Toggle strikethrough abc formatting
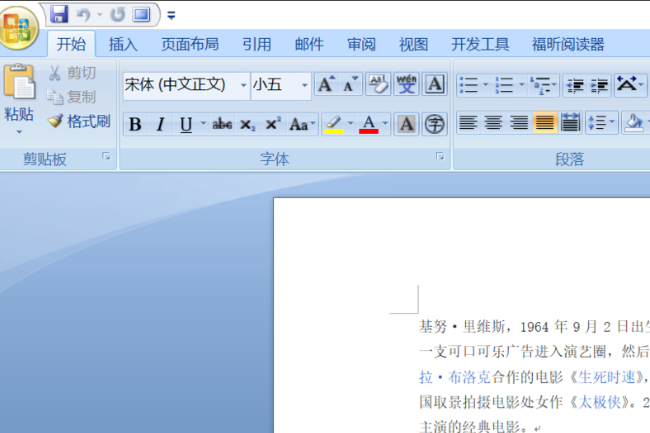Viewport: 650px width, 433px height. (222, 124)
